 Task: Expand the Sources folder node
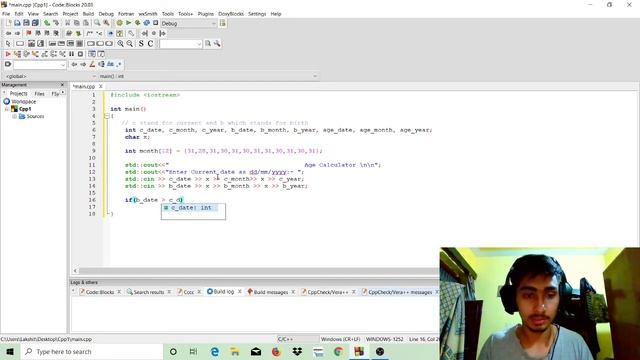coord(14,116)
